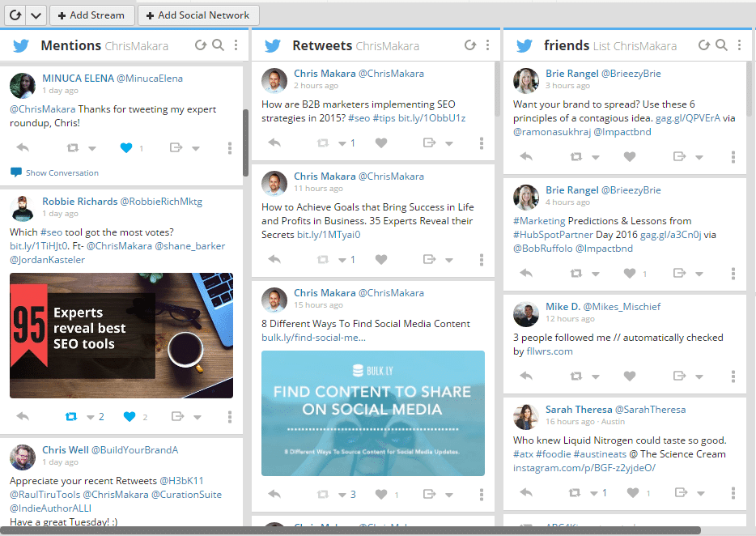This screenshot has height=536, width=756.
Task: Reply to MINUCA ELENA's tweet
Action: [x=23, y=147]
